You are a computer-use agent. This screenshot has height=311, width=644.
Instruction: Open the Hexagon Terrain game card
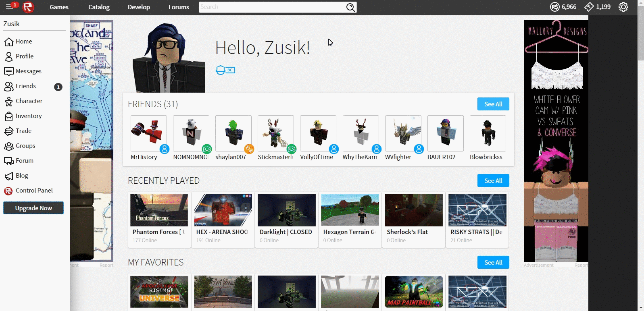(350, 220)
